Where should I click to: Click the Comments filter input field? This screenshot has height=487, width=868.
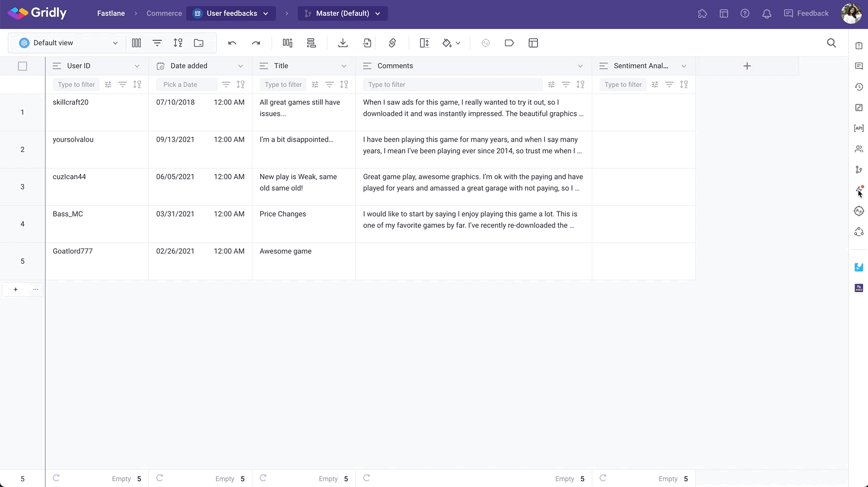(x=452, y=85)
